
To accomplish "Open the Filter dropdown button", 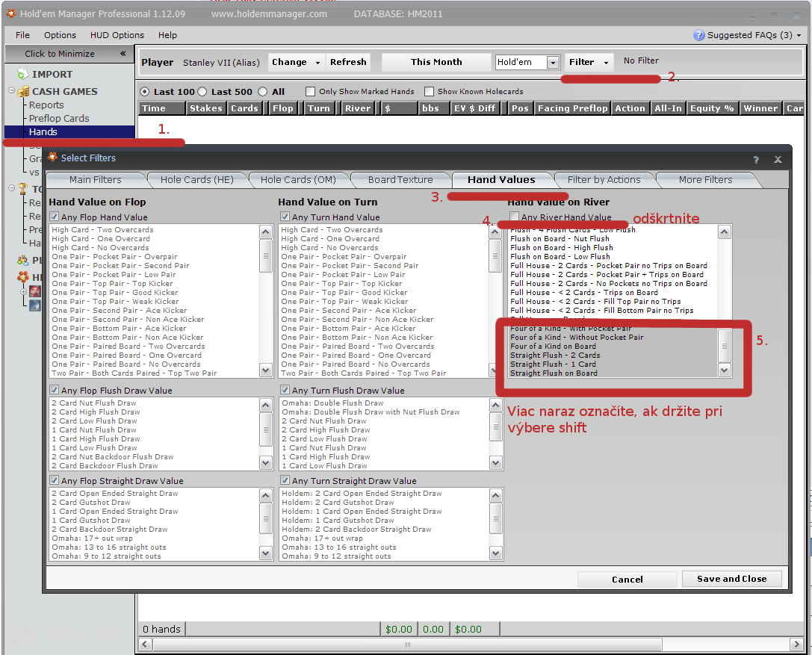I will pos(588,62).
